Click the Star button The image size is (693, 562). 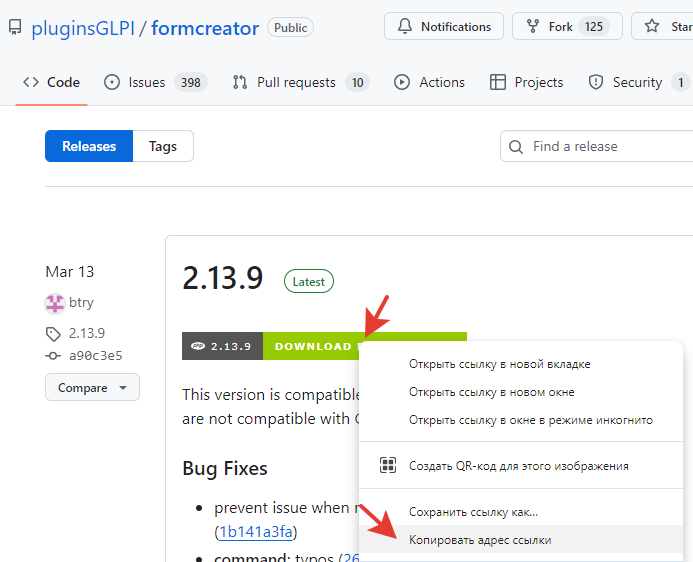click(663, 27)
